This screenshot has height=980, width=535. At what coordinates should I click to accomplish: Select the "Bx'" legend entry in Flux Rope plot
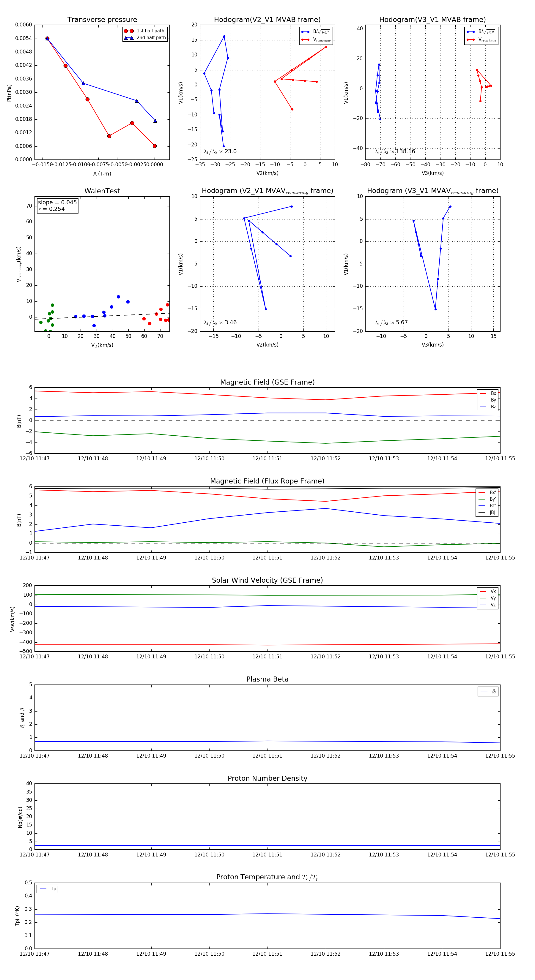(487, 492)
